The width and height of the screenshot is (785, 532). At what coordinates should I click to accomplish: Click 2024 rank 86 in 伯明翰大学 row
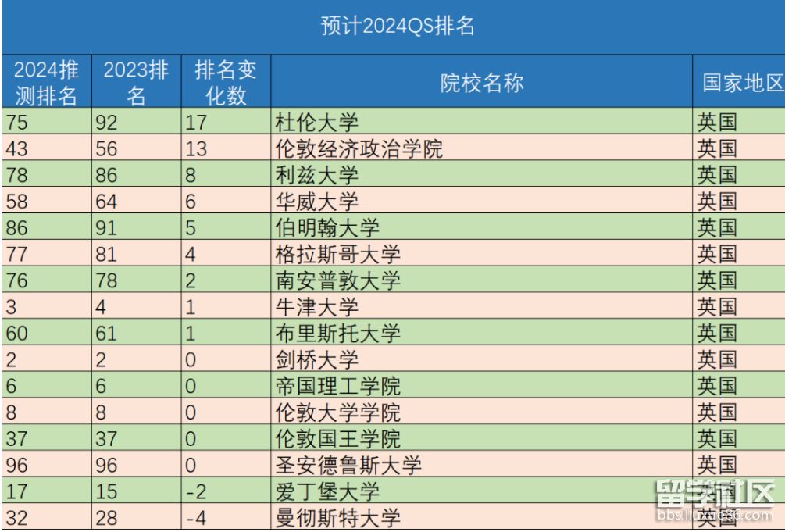click(16, 228)
